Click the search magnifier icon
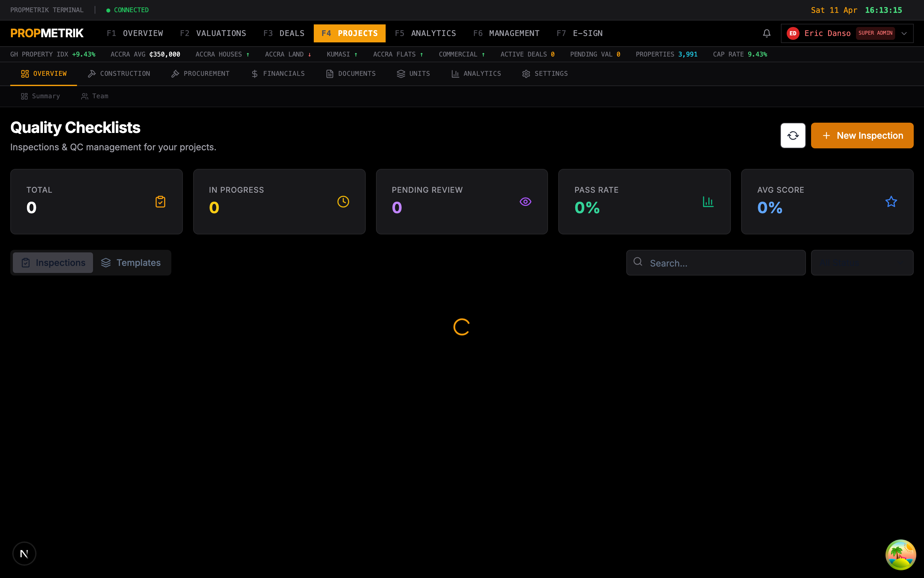 click(637, 261)
